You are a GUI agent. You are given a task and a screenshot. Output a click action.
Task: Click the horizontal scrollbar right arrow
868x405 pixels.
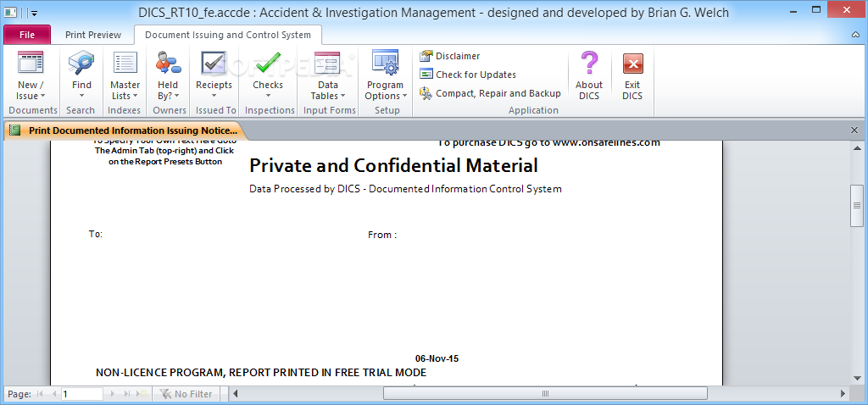(843, 394)
